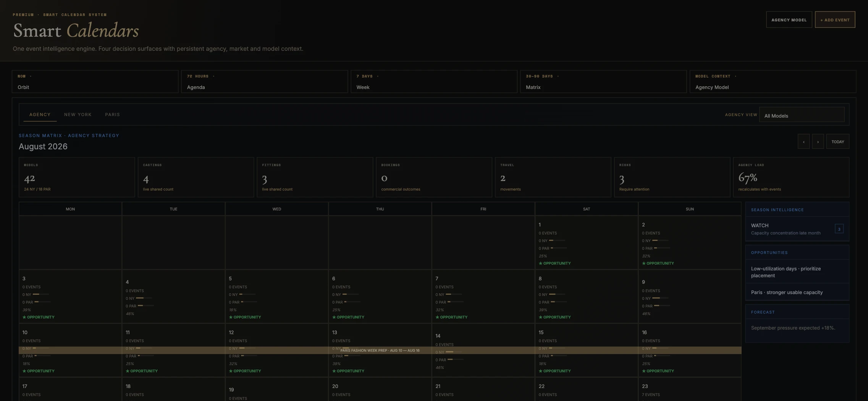Image resolution: width=868 pixels, height=401 pixels.
Task: Click 'Low-utilization days · prioritize placement' opportunity
Action: (797, 272)
